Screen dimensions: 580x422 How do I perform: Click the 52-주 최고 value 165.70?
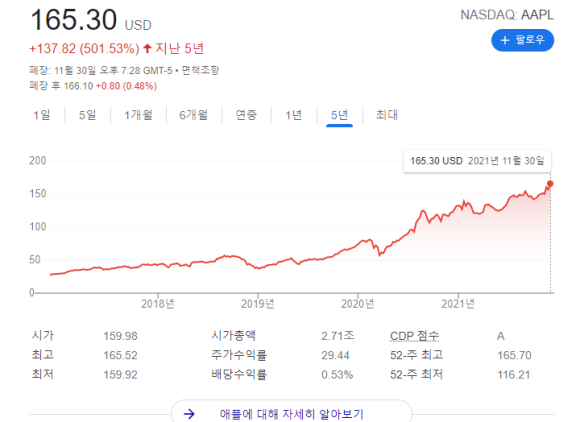pos(514,355)
